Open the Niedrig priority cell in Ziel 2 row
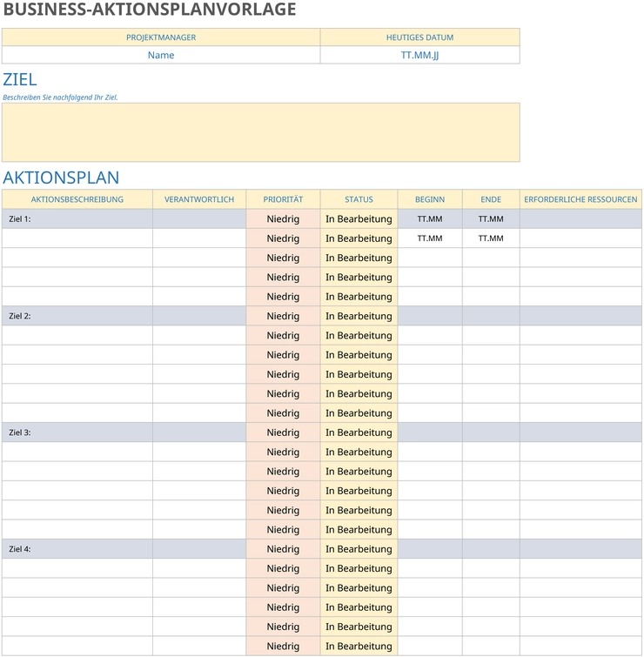 point(283,316)
